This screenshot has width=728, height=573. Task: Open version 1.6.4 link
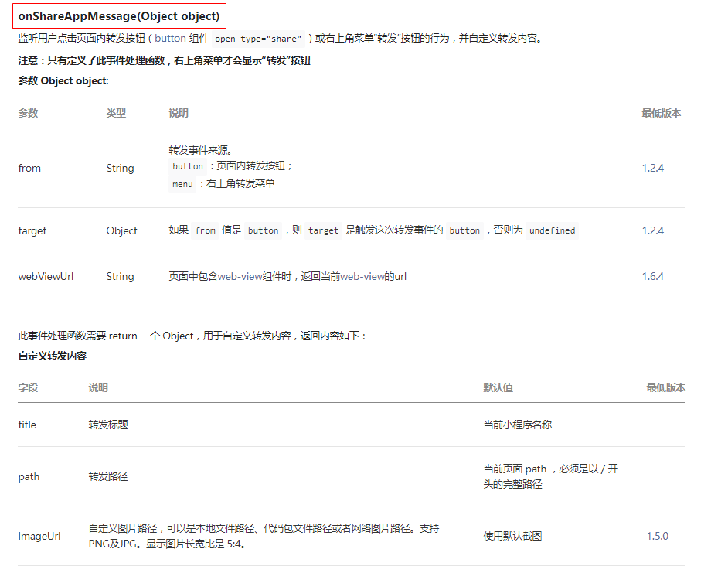(x=653, y=277)
